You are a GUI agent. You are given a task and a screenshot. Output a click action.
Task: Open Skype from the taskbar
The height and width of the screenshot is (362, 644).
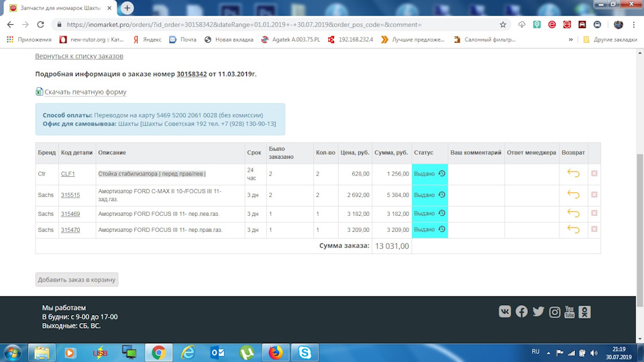click(x=305, y=353)
